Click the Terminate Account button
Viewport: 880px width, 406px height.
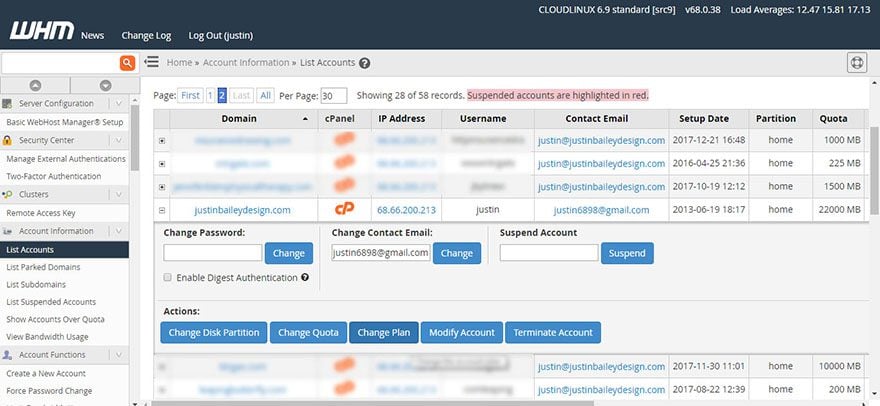[553, 332]
